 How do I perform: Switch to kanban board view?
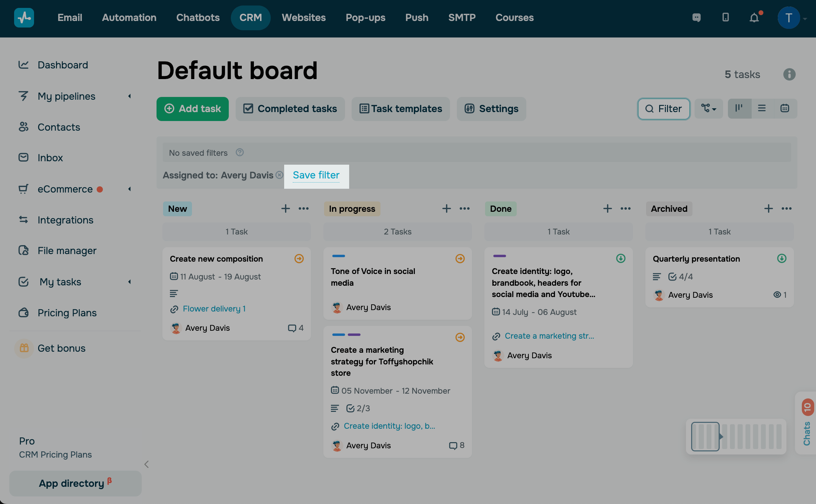739,109
